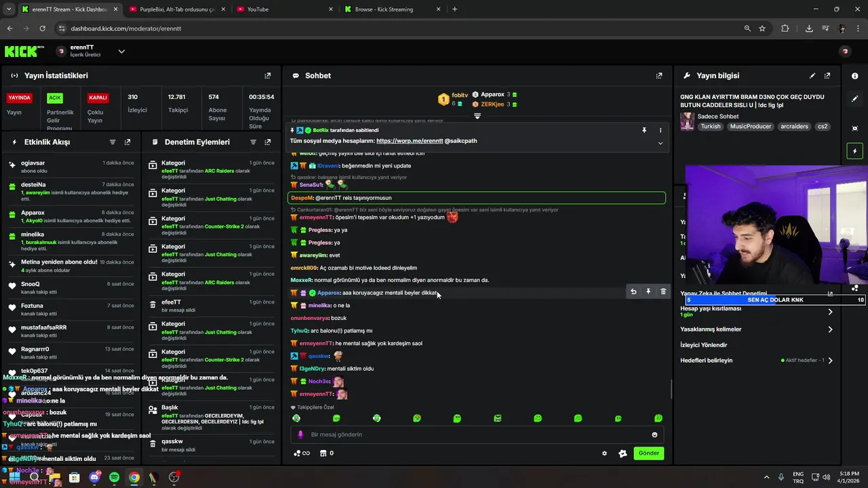
Task: Click the Turkish stream tag
Action: pos(711,127)
